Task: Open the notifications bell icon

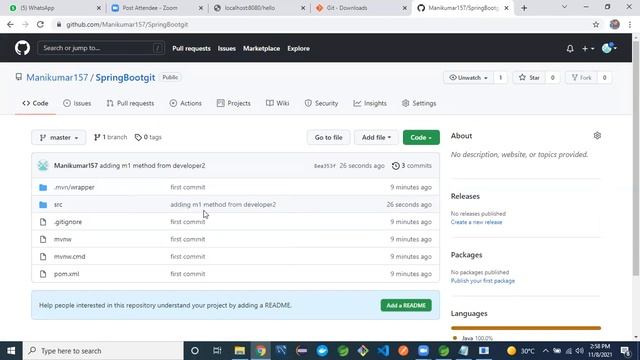Action: click(x=570, y=49)
